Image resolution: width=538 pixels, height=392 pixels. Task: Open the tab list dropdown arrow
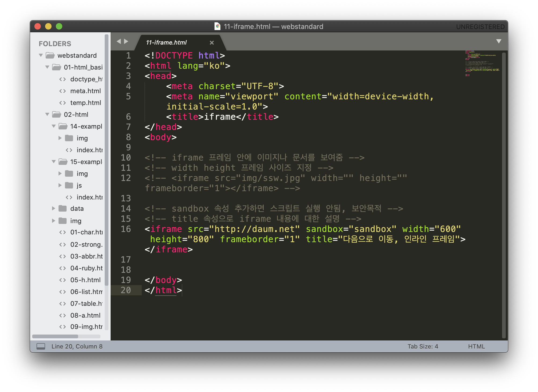499,41
